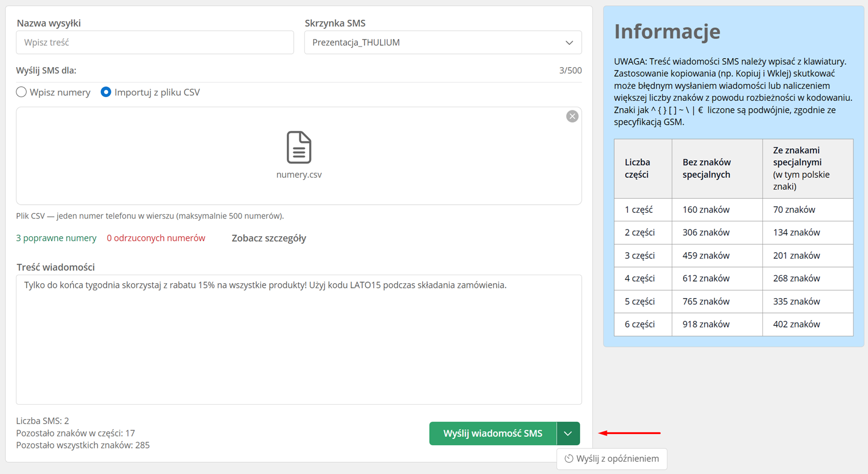Click the numery.csv document icon
The image size is (868, 474).
pos(299,147)
